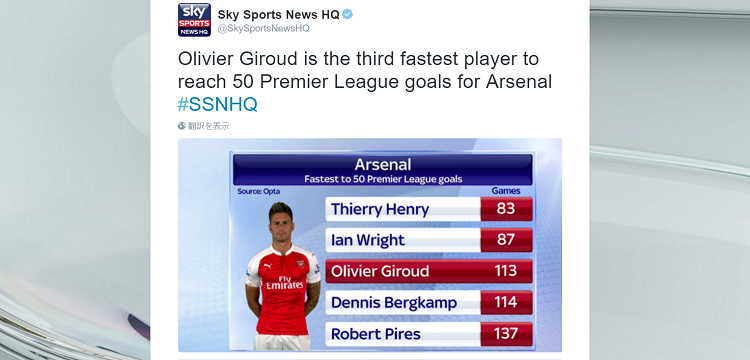Screen dimensions: 750x360
Task: Open the Sky Sports News HQ profile name
Action: pyautogui.click(x=278, y=14)
